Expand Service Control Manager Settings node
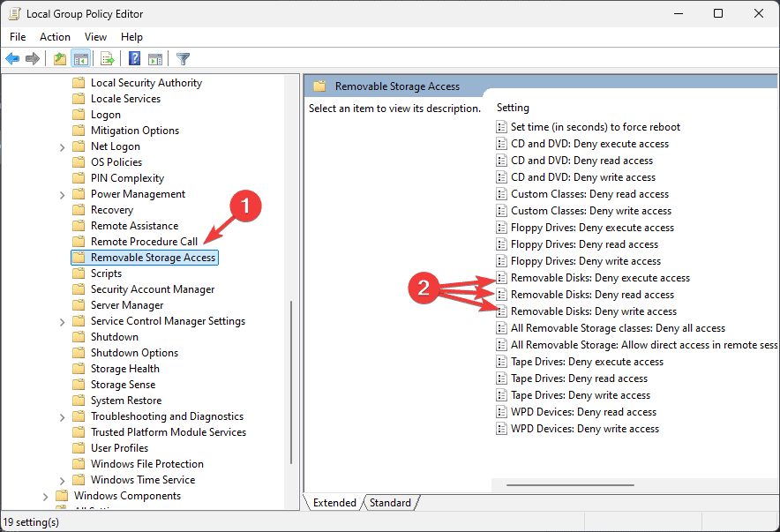The image size is (780, 532). tap(62, 322)
